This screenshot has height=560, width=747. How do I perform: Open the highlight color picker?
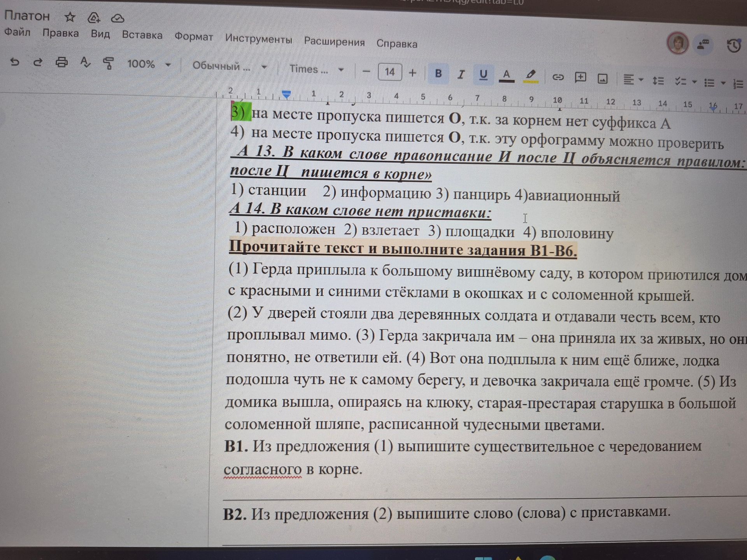tap(531, 76)
